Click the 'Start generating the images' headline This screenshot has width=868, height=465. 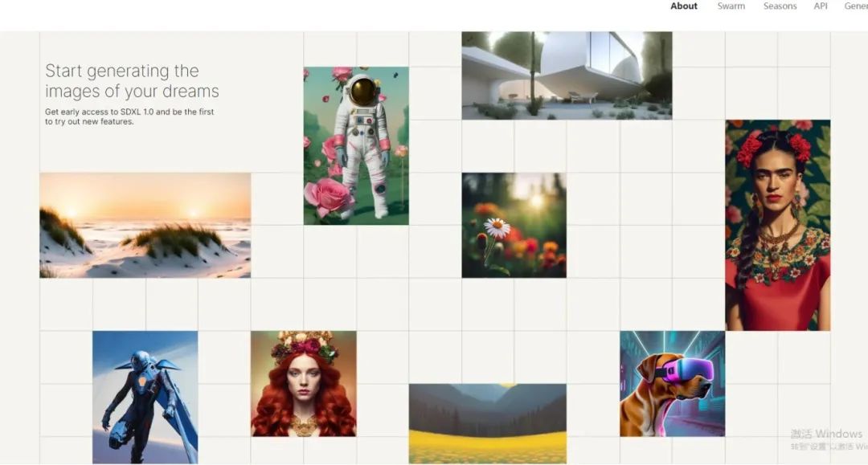point(132,81)
